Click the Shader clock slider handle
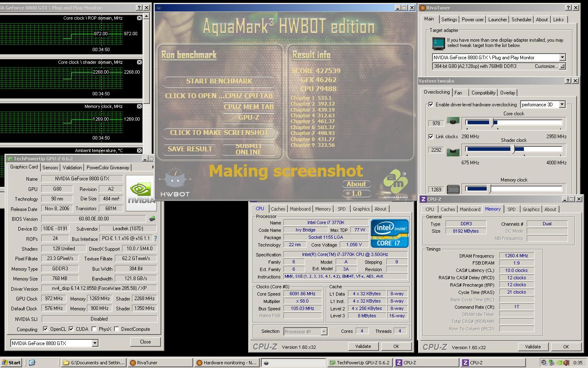 tap(513, 149)
